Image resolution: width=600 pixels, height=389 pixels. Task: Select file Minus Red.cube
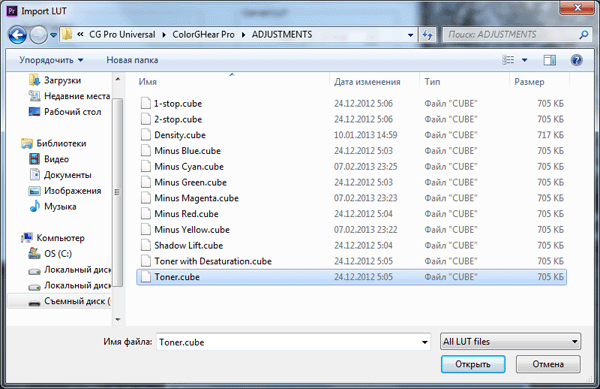[352, 213]
